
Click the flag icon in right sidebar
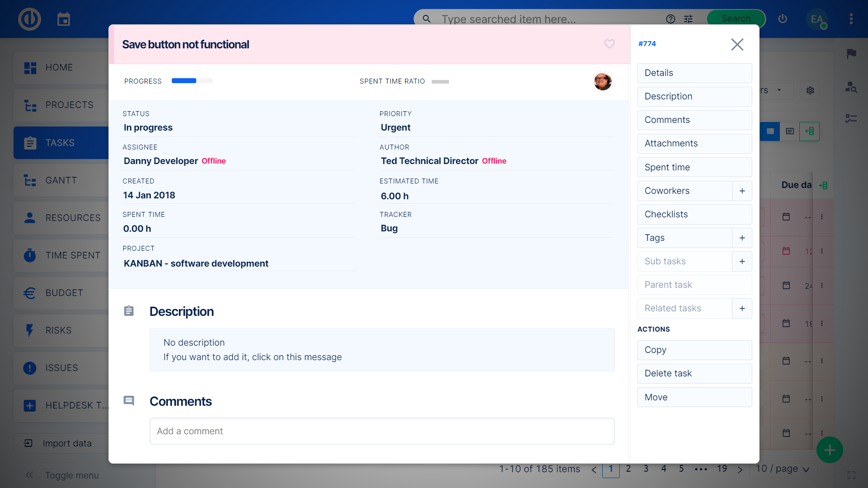point(851,54)
